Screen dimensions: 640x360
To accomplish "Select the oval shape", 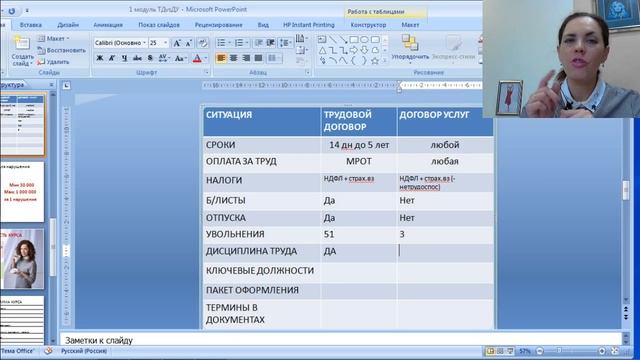I will pos(364,40).
